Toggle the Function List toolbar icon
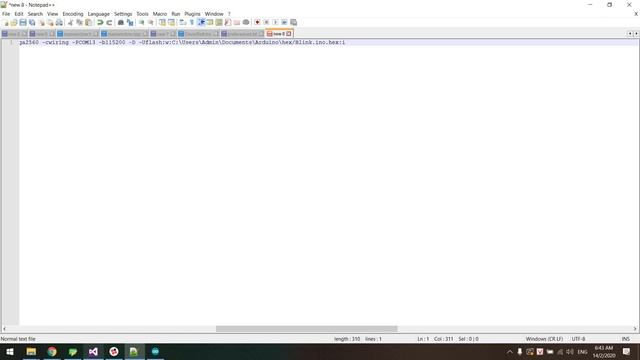 [228, 22]
